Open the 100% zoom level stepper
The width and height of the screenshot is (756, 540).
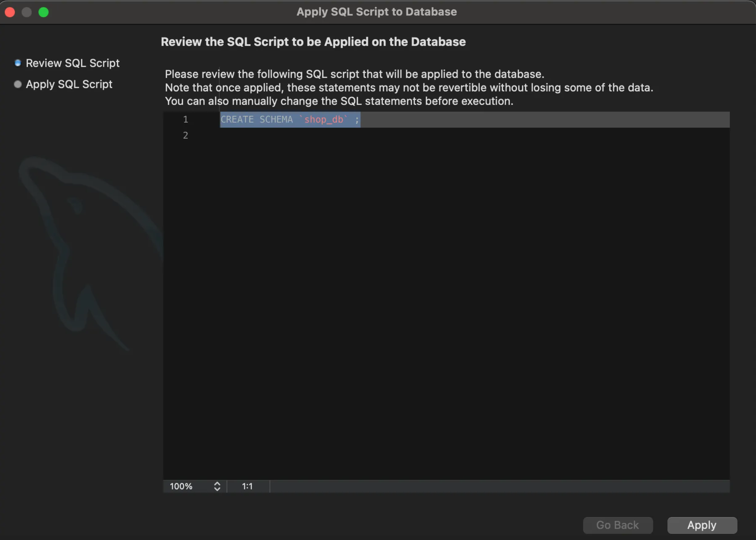click(217, 486)
